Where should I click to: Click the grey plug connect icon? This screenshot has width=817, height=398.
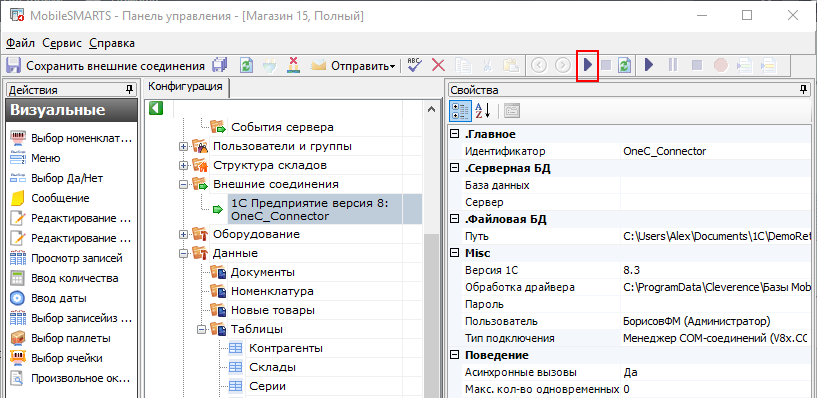pyautogui.click(x=269, y=66)
